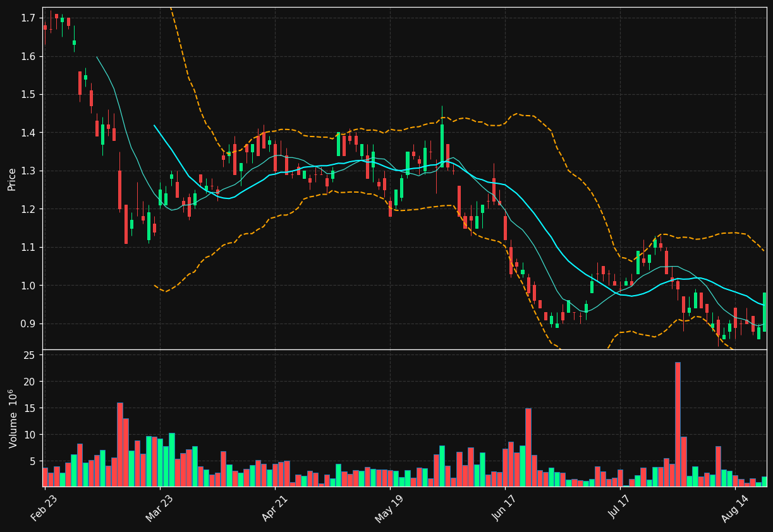Click the 20 volume axis label

29,382
